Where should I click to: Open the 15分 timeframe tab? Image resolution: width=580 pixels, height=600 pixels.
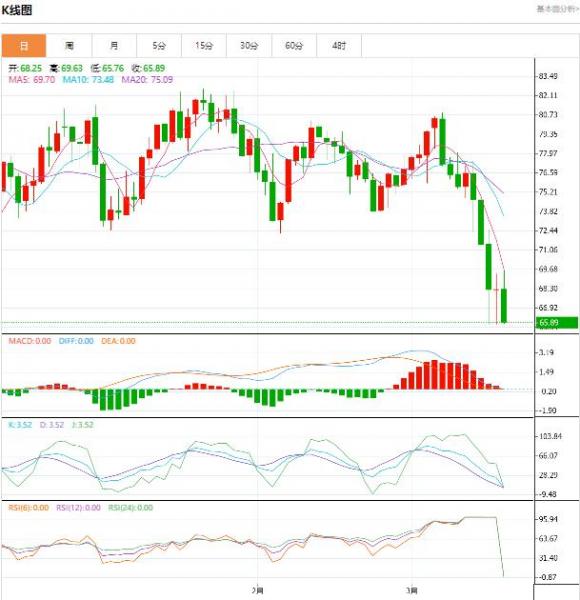tap(204, 46)
